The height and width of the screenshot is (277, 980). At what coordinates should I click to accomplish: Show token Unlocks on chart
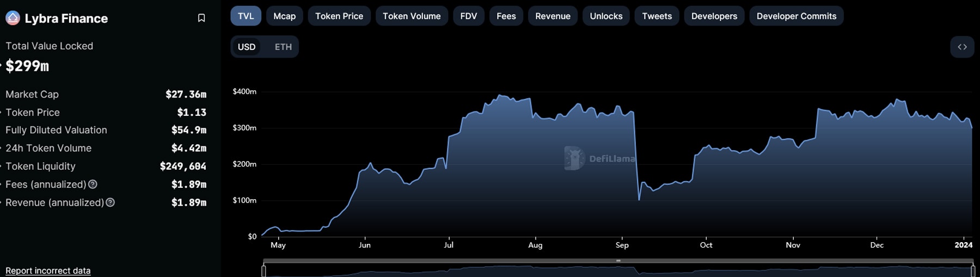(606, 16)
